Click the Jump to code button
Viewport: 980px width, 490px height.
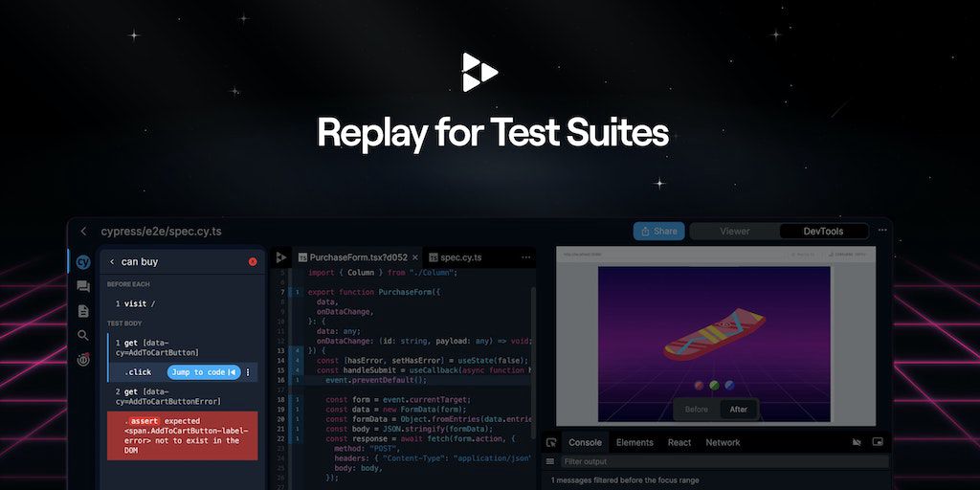click(x=204, y=372)
